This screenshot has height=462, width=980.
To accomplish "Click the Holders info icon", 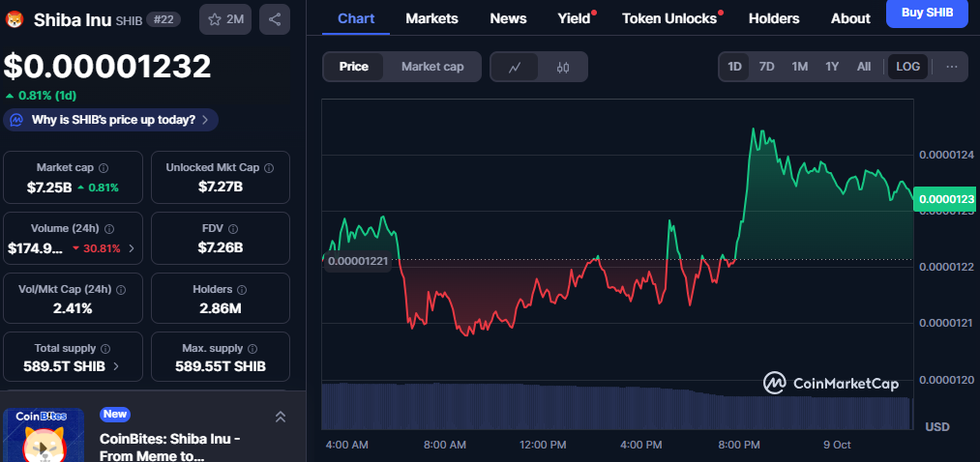I will click(x=241, y=289).
